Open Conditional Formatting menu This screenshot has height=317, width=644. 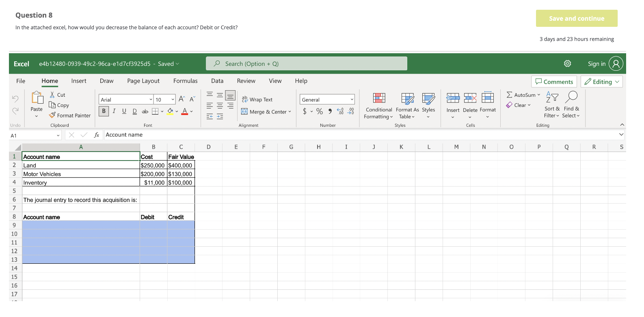click(379, 105)
